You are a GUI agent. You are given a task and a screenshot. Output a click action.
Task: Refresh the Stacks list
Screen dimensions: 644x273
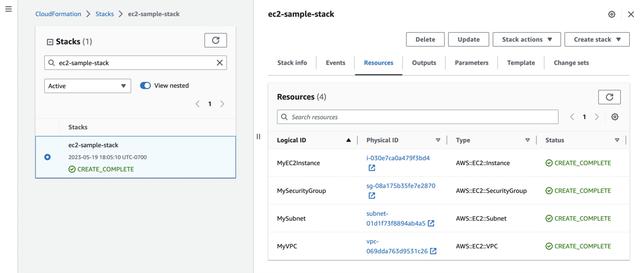215,40
